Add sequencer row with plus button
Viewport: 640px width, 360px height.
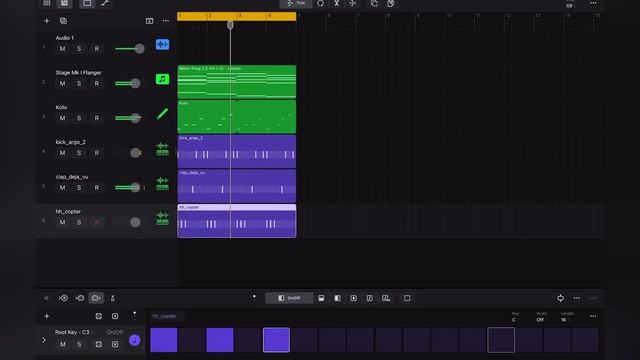click(47, 316)
